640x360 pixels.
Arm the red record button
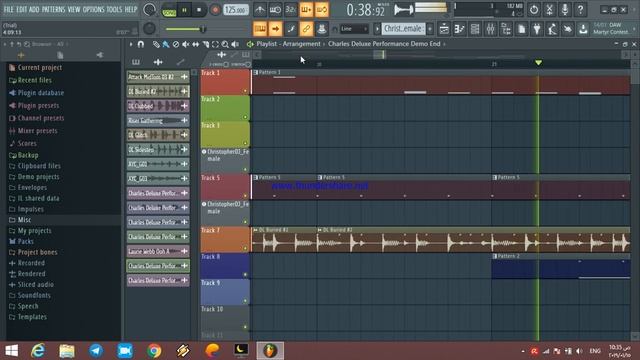(x=215, y=10)
